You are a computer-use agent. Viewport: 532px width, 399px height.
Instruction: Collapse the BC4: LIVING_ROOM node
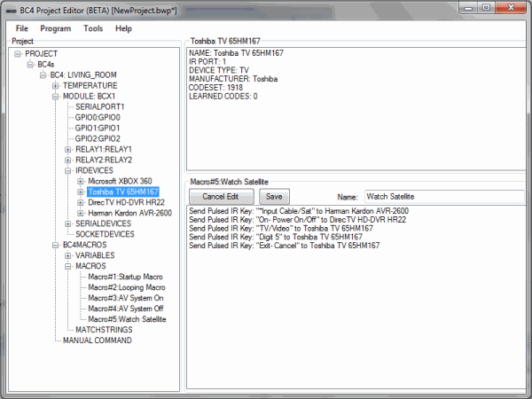(x=43, y=75)
